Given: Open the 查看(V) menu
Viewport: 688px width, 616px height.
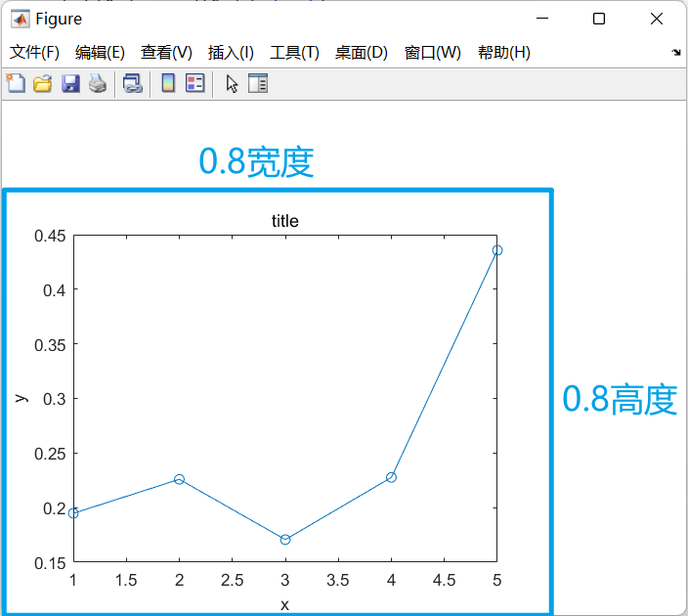Looking at the screenshot, I should click(166, 52).
